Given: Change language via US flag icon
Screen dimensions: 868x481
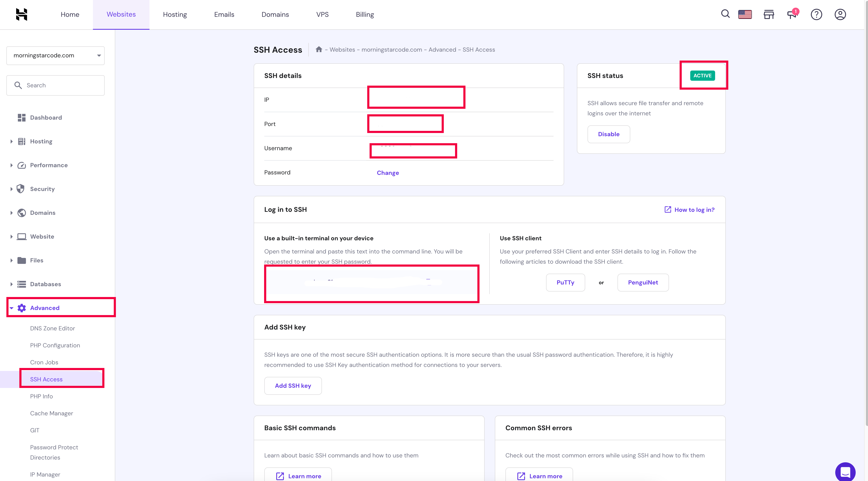Looking at the screenshot, I should (745, 14).
